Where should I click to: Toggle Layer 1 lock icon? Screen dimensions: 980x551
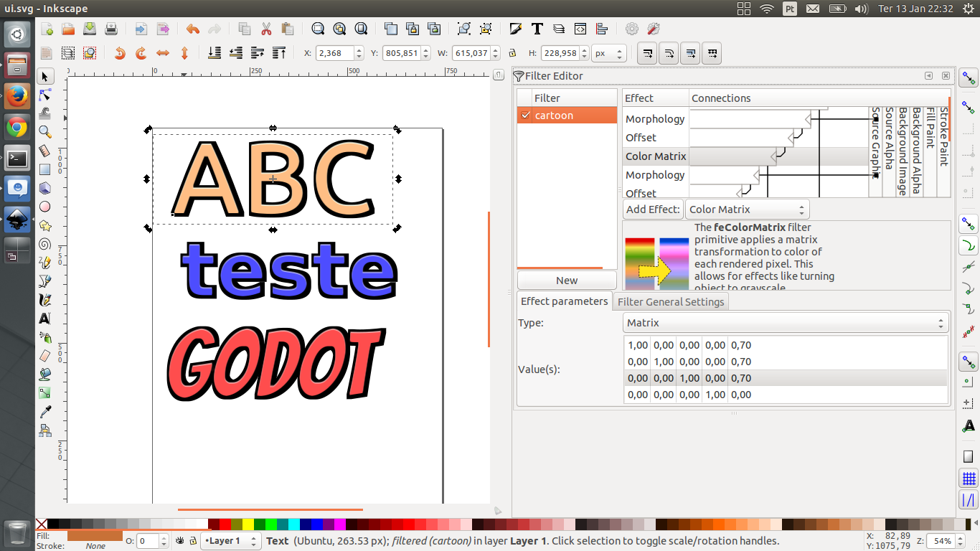(194, 541)
